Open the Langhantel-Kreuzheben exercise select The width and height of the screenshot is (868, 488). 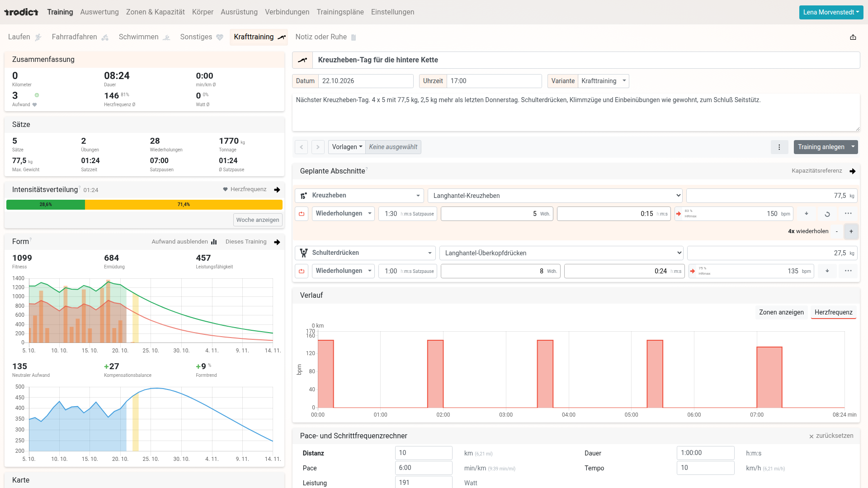coord(555,196)
